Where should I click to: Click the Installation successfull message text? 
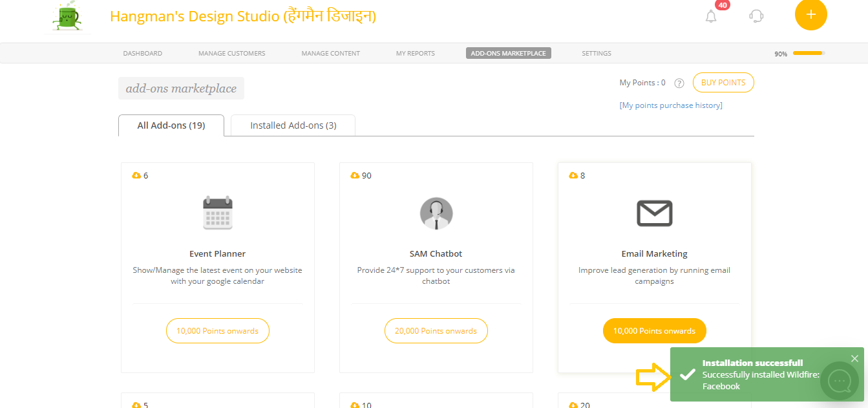pos(753,363)
